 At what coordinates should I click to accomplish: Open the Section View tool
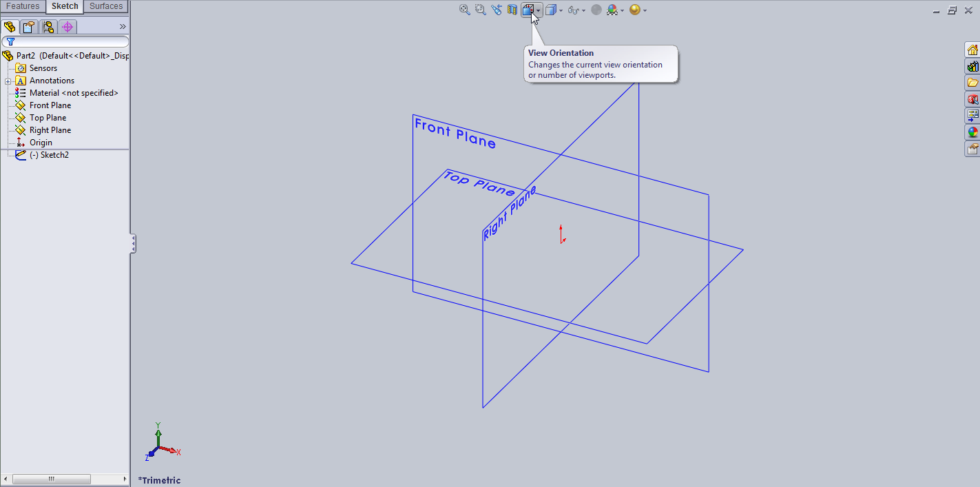tap(512, 10)
